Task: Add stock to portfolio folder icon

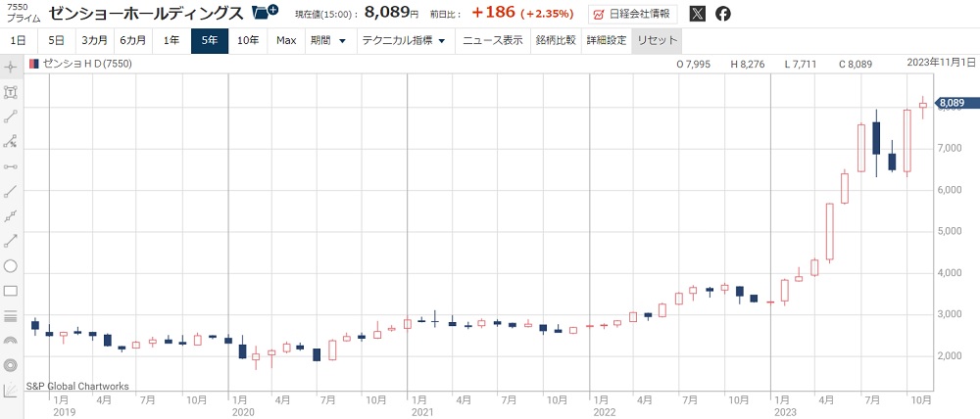Action: click(x=265, y=12)
